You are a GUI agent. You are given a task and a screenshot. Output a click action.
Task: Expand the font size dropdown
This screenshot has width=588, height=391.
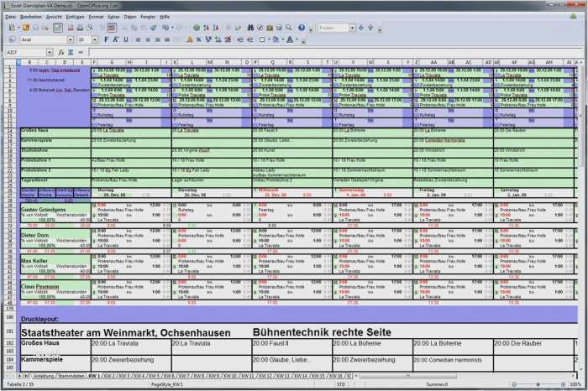(x=95, y=39)
